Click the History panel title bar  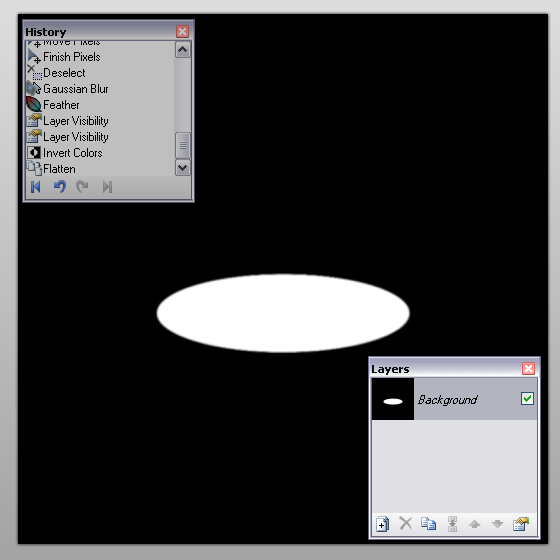108,31
